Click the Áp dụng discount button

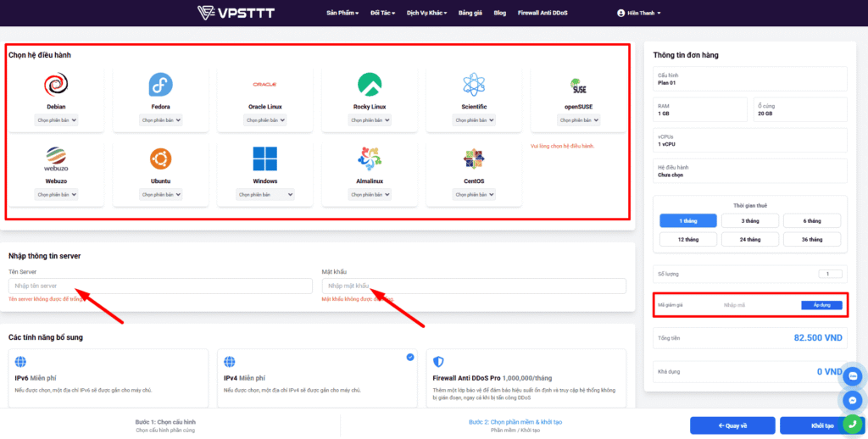coord(821,305)
